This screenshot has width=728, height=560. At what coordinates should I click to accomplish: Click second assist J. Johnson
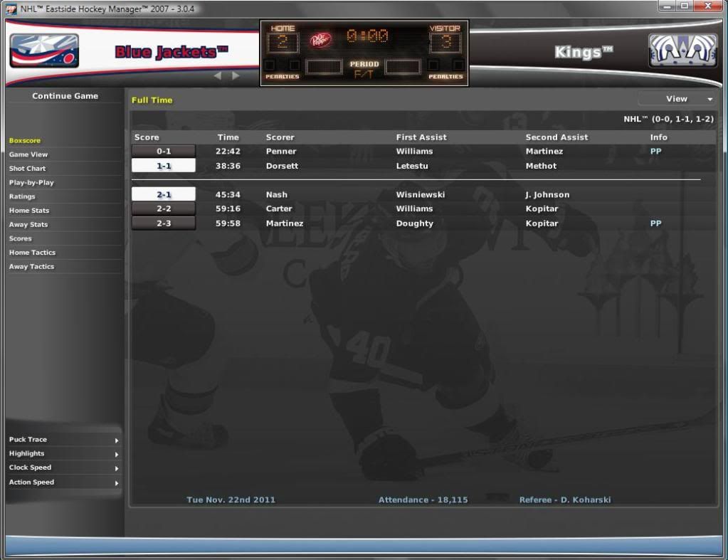[547, 194]
